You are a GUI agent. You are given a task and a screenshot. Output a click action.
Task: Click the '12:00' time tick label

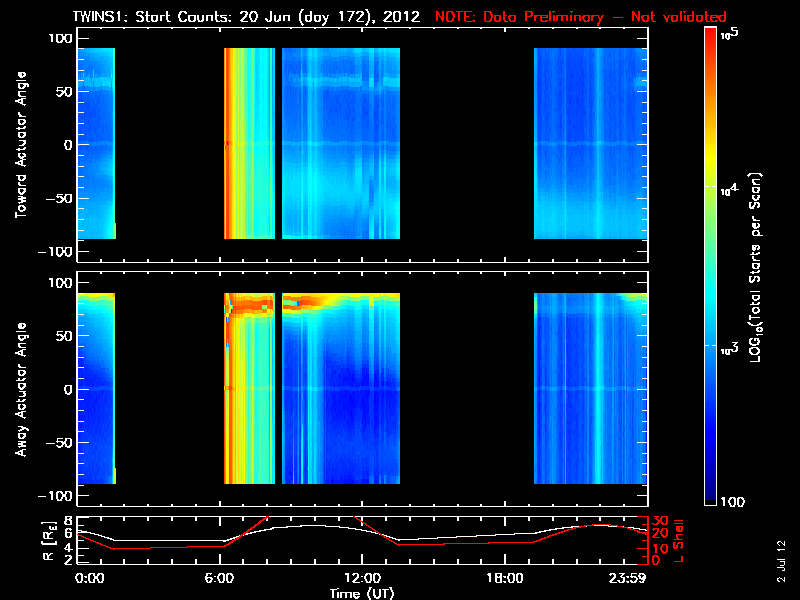click(x=363, y=578)
